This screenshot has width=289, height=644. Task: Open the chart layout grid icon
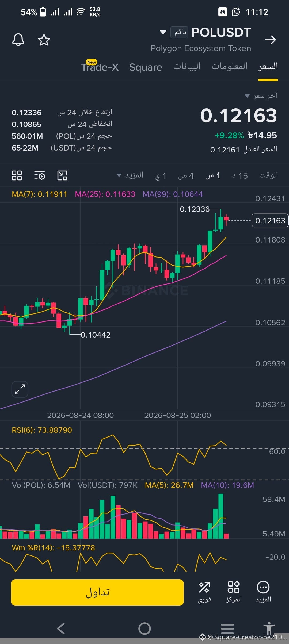click(17, 175)
